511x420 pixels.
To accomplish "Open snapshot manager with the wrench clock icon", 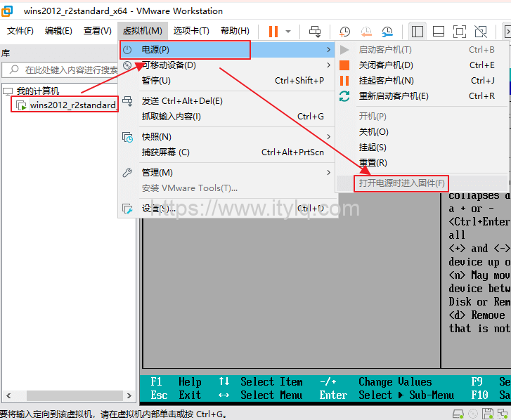I will (x=387, y=31).
